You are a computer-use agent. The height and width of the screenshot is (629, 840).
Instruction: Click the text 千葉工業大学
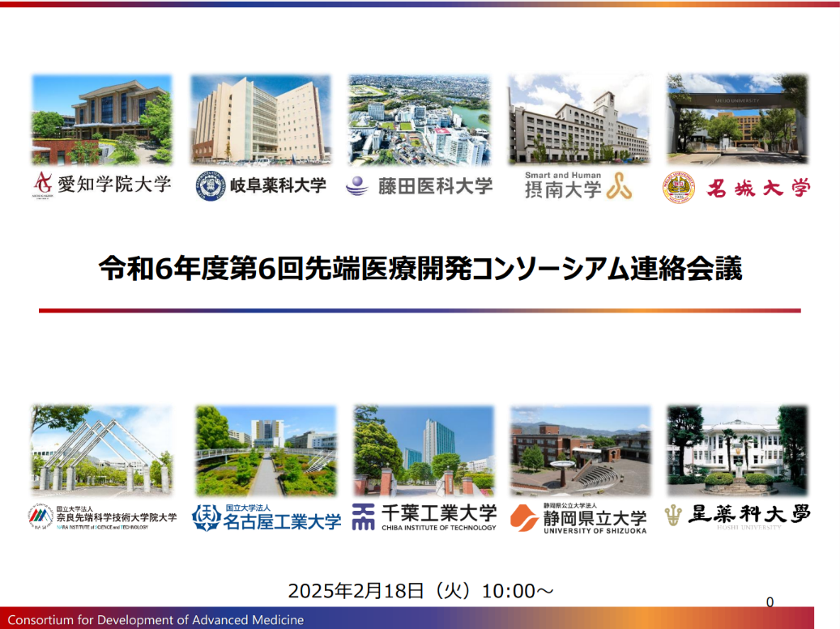tap(439, 513)
